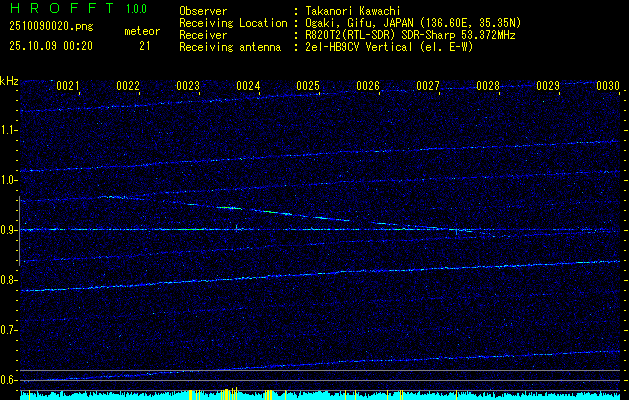This screenshot has height=400, width=629.
Task: Jump to the 0026 time marker
Action: point(368,87)
